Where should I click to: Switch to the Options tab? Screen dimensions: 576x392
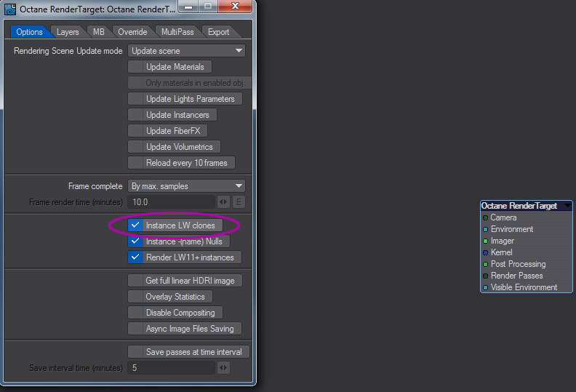coord(29,32)
